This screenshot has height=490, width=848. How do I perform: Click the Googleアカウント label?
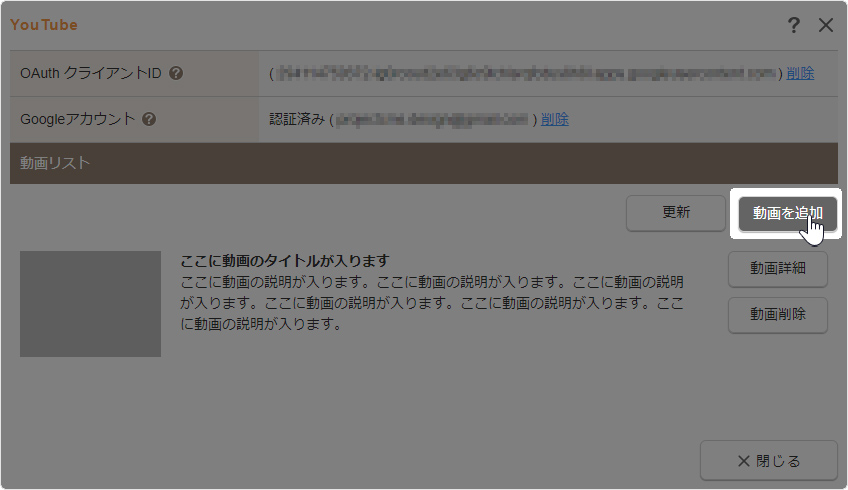77,119
